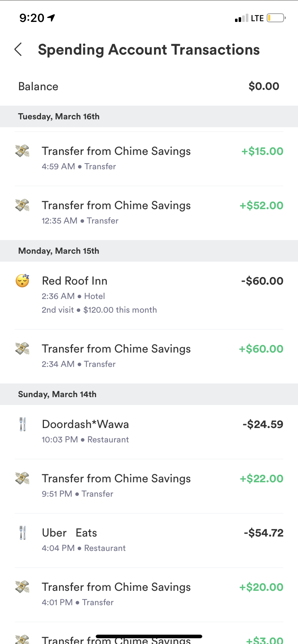This screenshot has width=298, height=644.
Task: Tap the sleeping face Red Roof Inn icon
Action: coord(22,281)
